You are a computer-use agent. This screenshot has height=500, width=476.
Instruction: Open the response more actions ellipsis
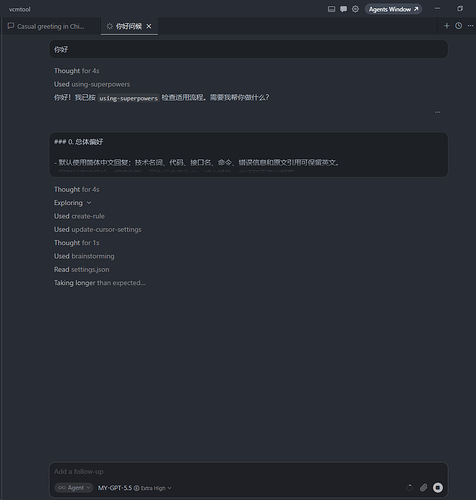coord(437,112)
